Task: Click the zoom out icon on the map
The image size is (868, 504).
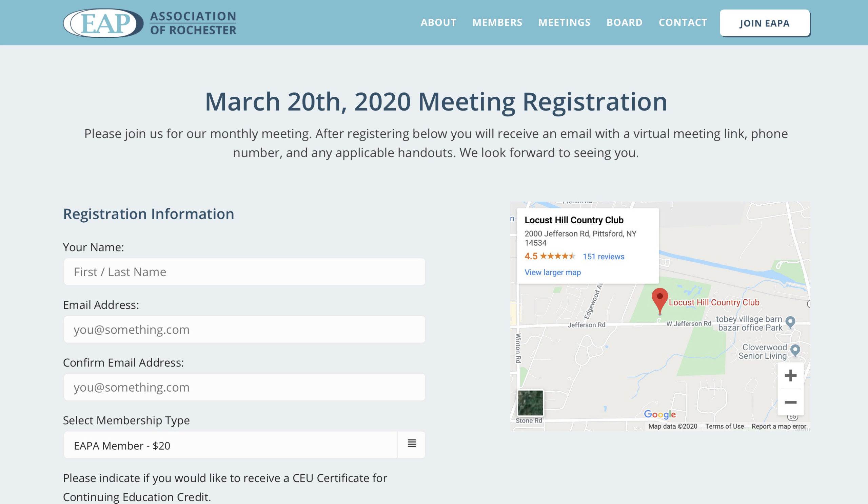Action: click(790, 402)
